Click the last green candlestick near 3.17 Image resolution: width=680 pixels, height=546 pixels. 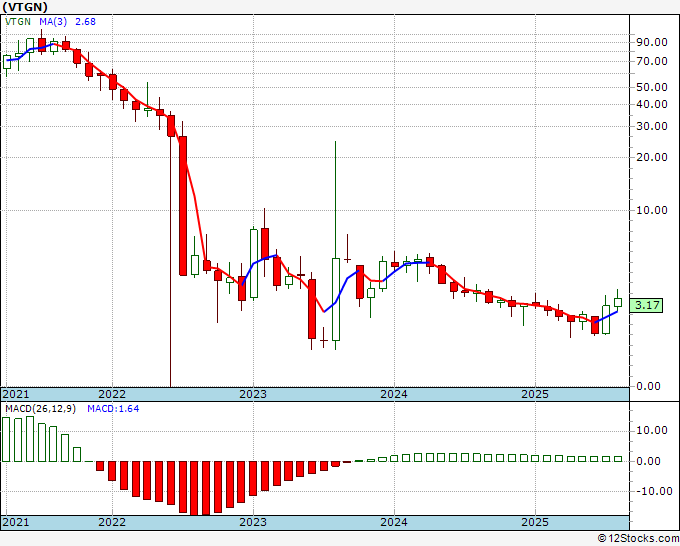tap(618, 302)
